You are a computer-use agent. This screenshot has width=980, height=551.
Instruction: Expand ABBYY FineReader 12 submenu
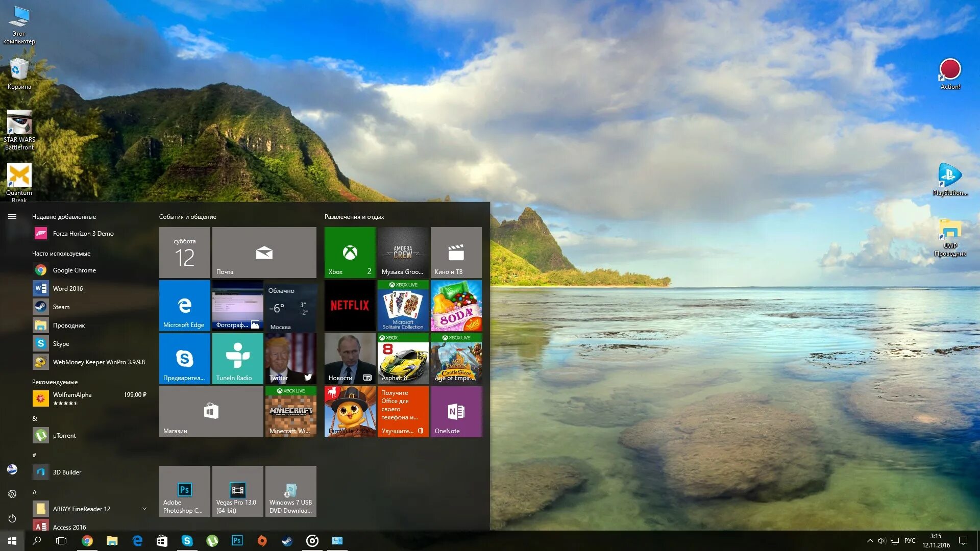[x=143, y=507]
